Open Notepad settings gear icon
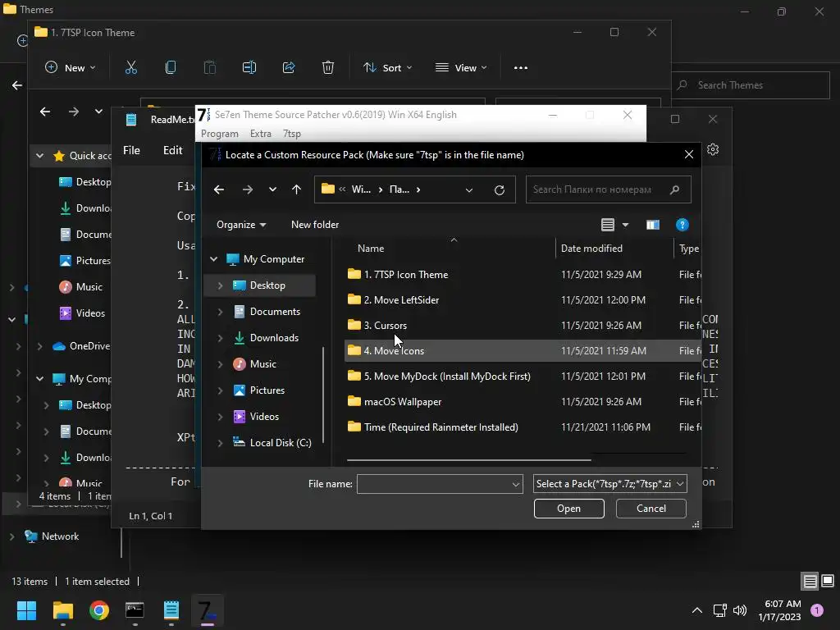The width and height of the screenshot is (840, 630). tap(713, 149)
